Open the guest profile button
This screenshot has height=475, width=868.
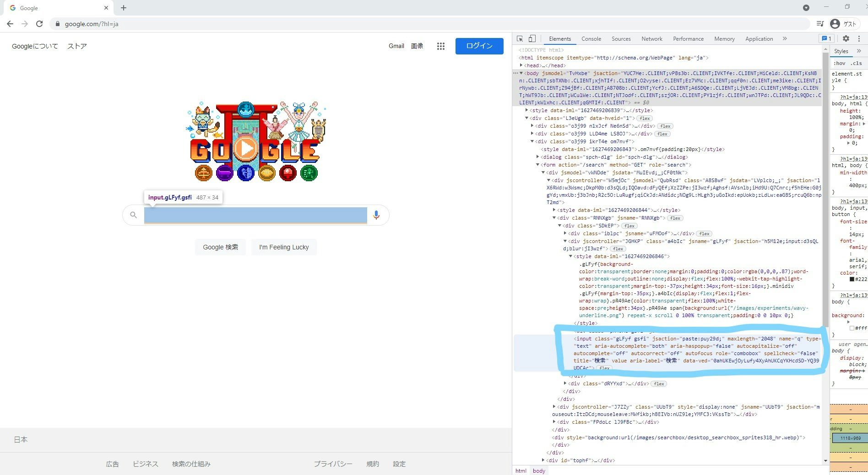pos(843,24)
